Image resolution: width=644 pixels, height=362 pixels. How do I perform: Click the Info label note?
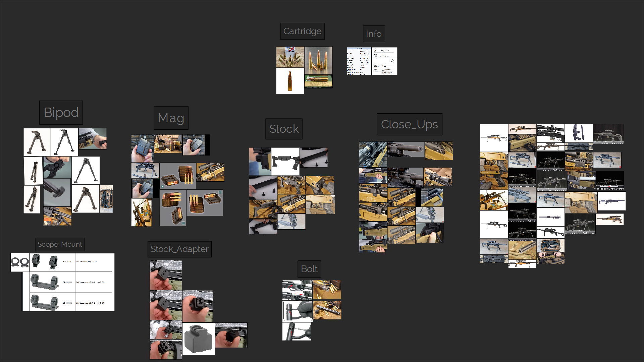point(374,34)
